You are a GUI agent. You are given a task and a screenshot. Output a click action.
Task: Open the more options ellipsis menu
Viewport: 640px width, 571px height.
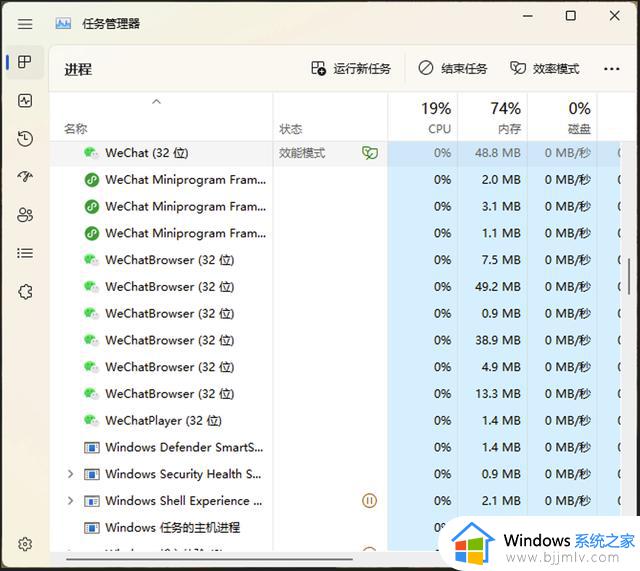pyautogui.click(x=611, y=69)
